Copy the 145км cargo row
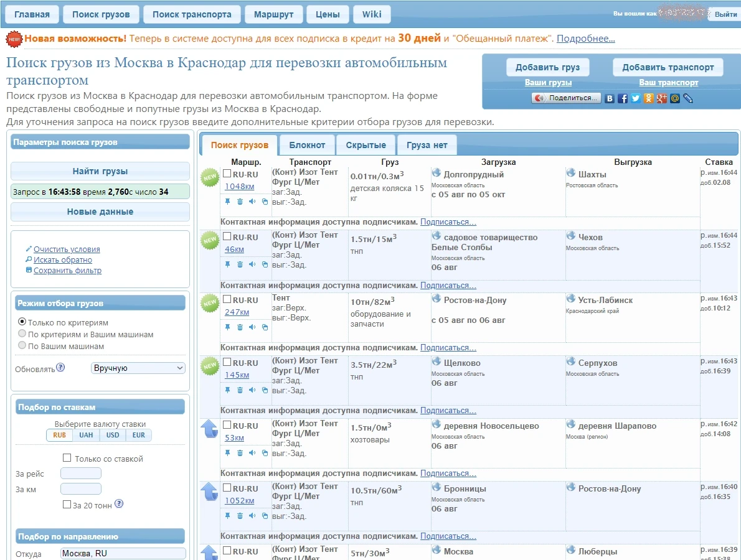The width and height of the screenshot is (741, 560). [x=265, y=390]
